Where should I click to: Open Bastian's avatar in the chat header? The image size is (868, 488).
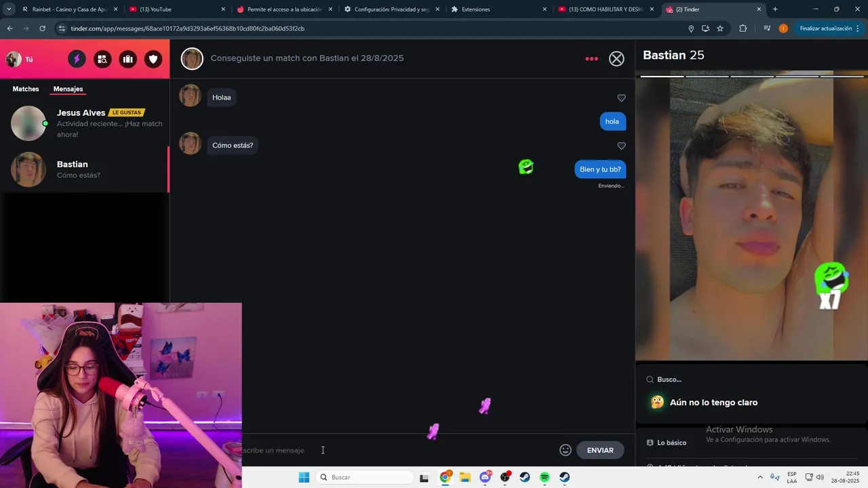pos(192,59)
